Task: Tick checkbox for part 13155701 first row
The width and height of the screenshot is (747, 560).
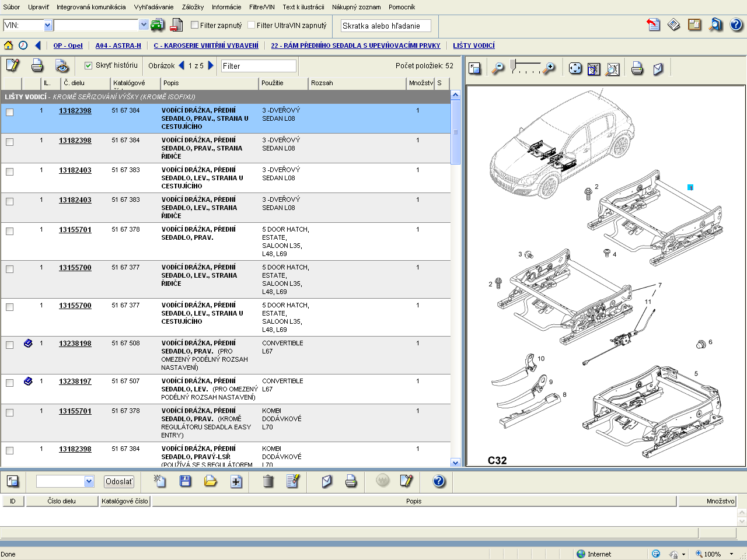Action: (x=10, y=232)
